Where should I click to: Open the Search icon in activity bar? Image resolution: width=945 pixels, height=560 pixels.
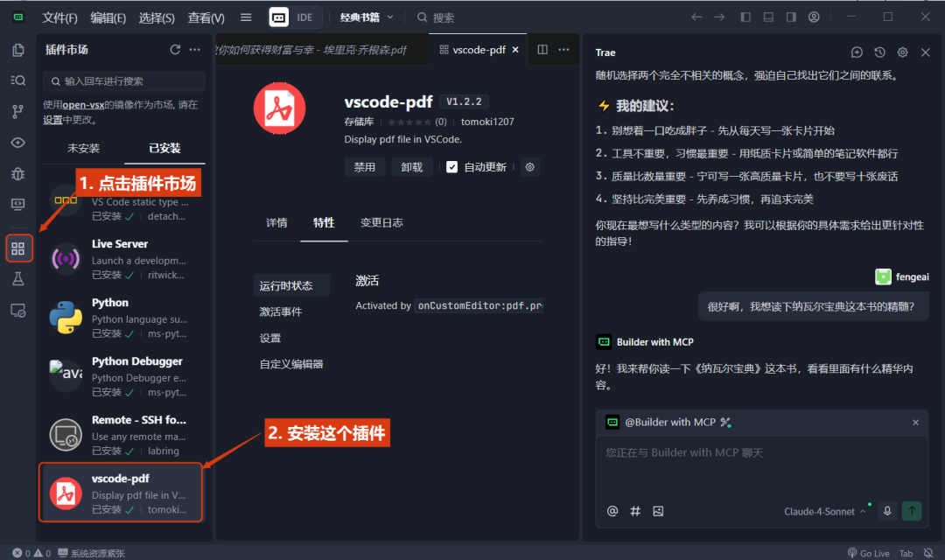coord(18,80)
